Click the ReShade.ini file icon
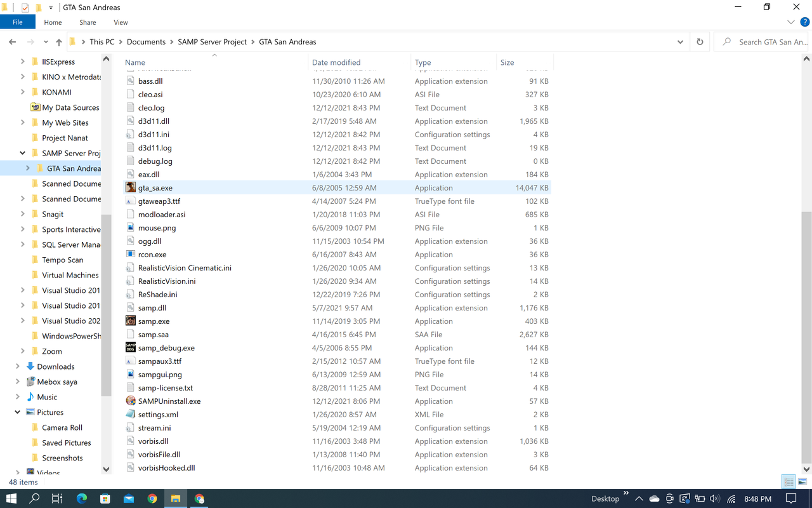Image resolution: width=812 pixels, height=508 pixels. (x=131, y=295)
